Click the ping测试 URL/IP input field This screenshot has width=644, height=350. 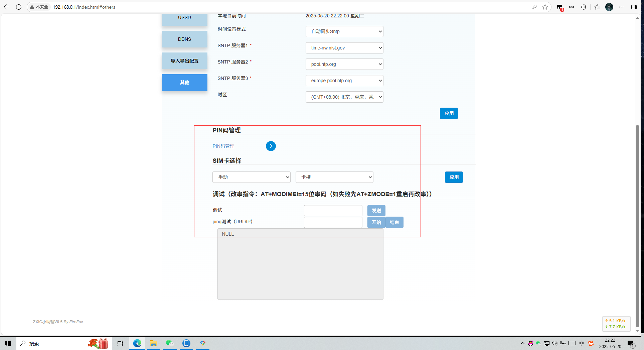click(333, 222)
